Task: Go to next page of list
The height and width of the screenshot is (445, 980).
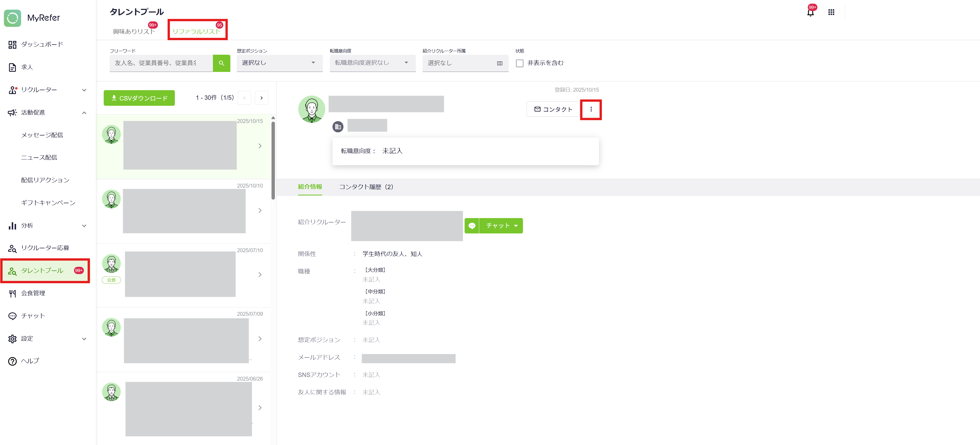Action: [x=261, y=98]
